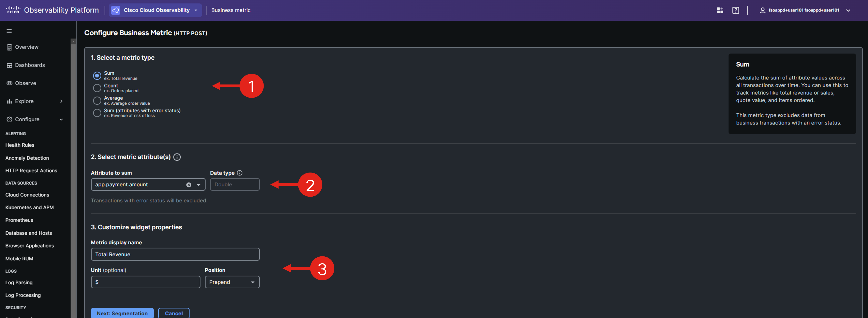Click the Cancel button
Image resolution: width=868 pixels, height=318 pixels.
pos(174,313)
